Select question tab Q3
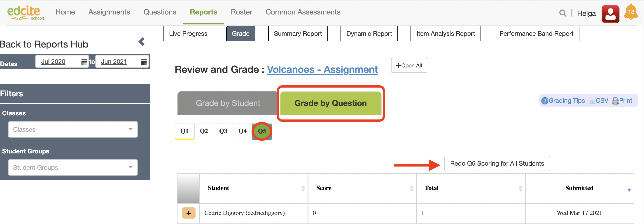Viewport: 644px width, 224px height. coord(223,131)
